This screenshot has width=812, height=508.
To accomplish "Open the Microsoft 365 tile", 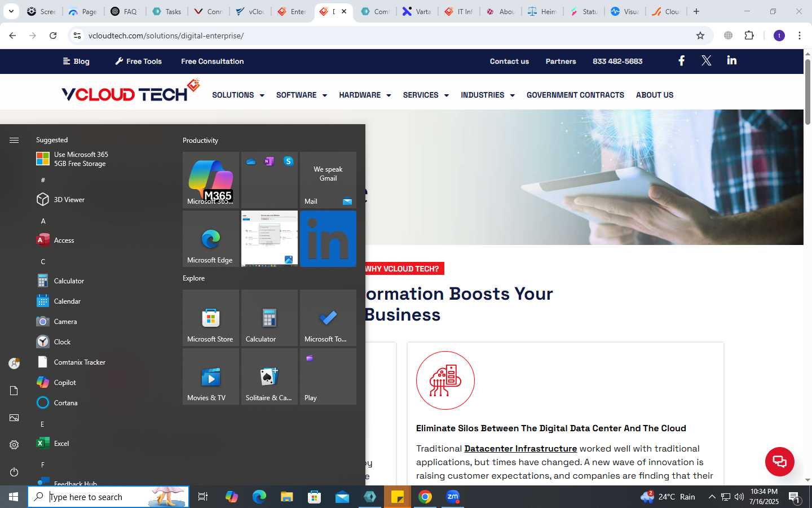I will [x=211, y=180].
